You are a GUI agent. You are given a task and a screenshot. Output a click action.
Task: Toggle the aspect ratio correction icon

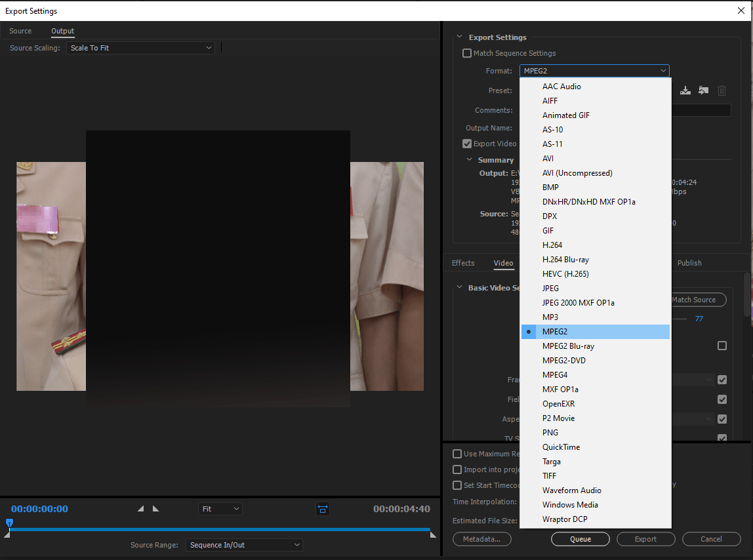tap(323, 509)
